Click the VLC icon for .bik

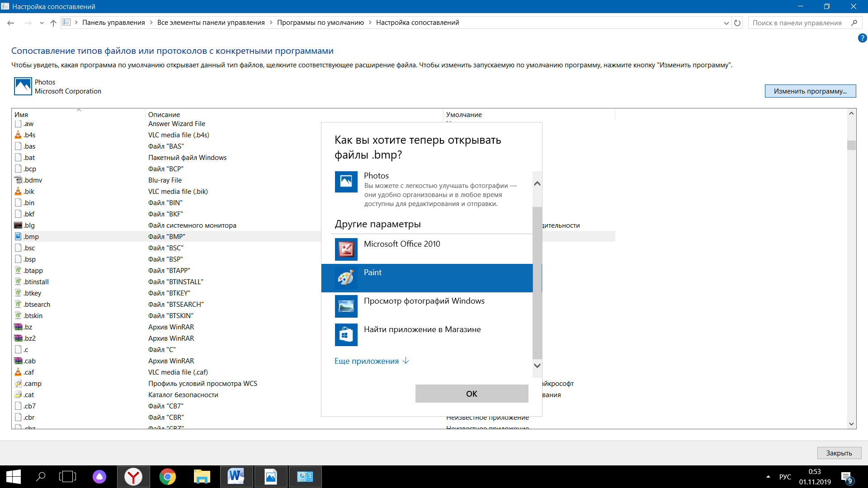(x=18, y=191)
